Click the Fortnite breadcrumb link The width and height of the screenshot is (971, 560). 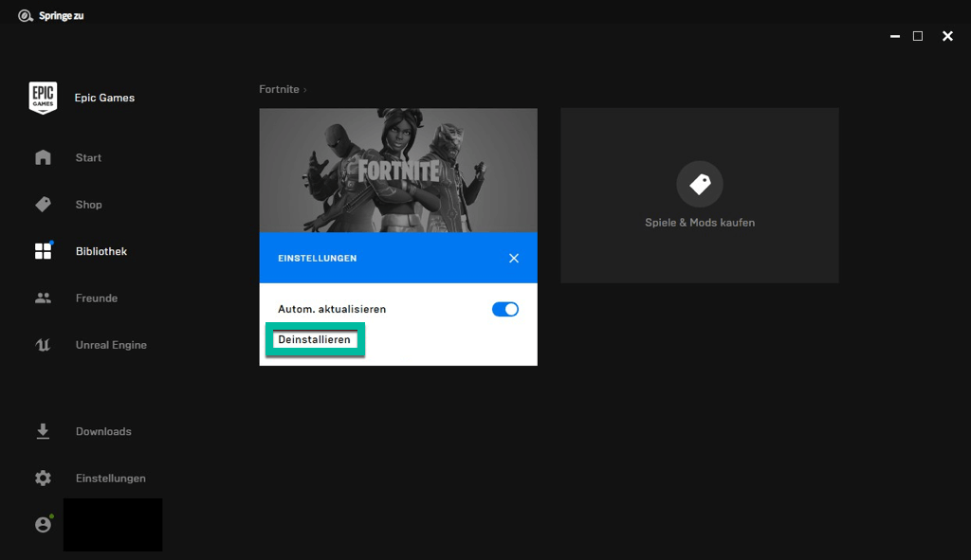(x=280, y=89)
